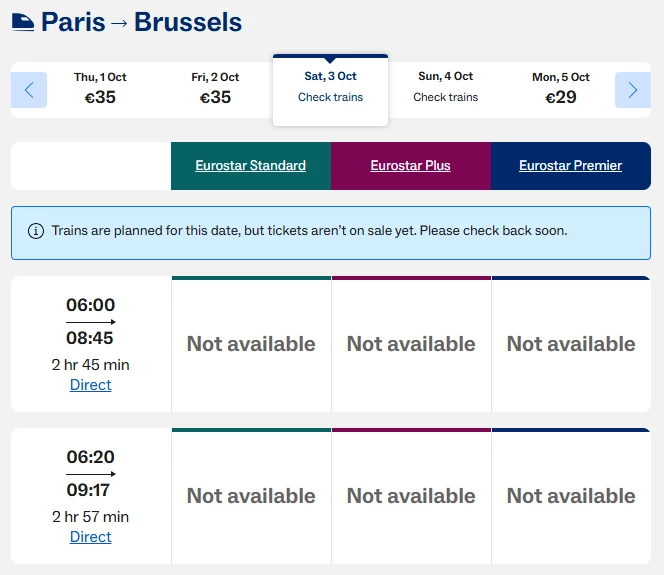Open the Direct link for the 06:20 train
Screen dimensions: 664x575
click(x=91, y=537)
